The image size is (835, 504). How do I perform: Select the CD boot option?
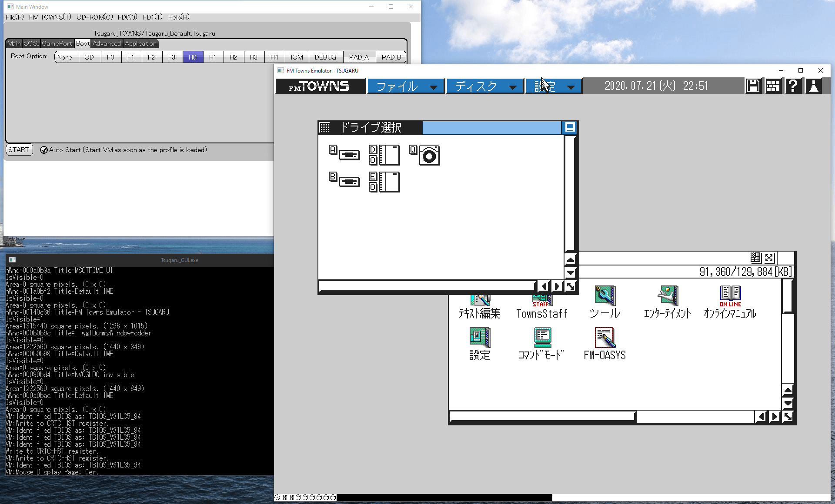coord(89,57)
